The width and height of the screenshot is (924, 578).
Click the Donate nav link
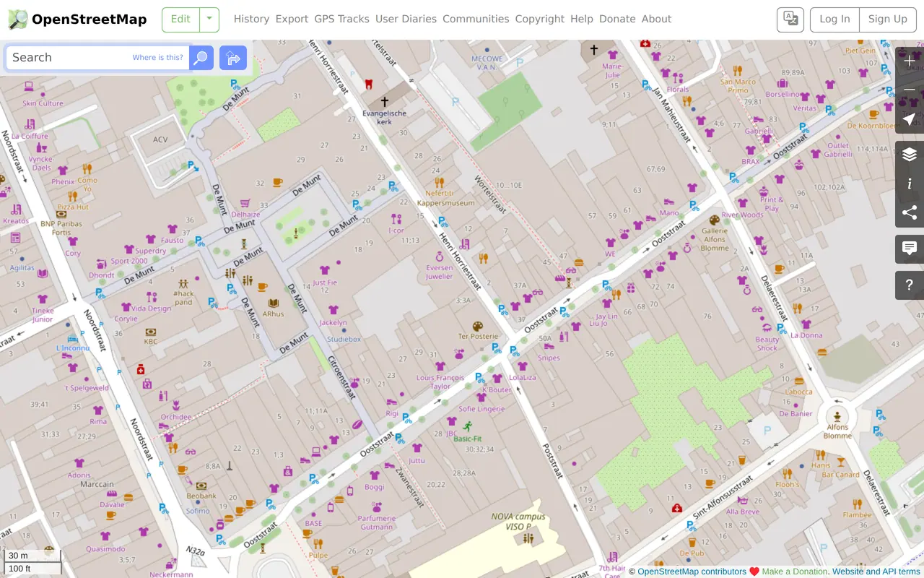click(617, 20)
